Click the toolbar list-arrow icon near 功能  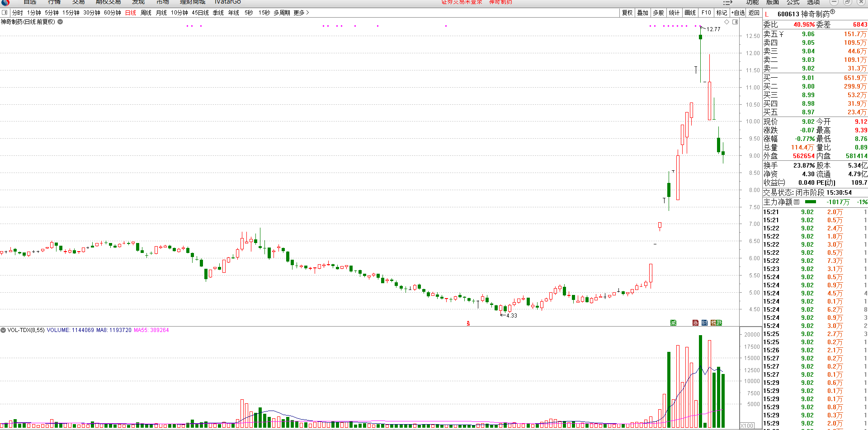tap(727, 3)
